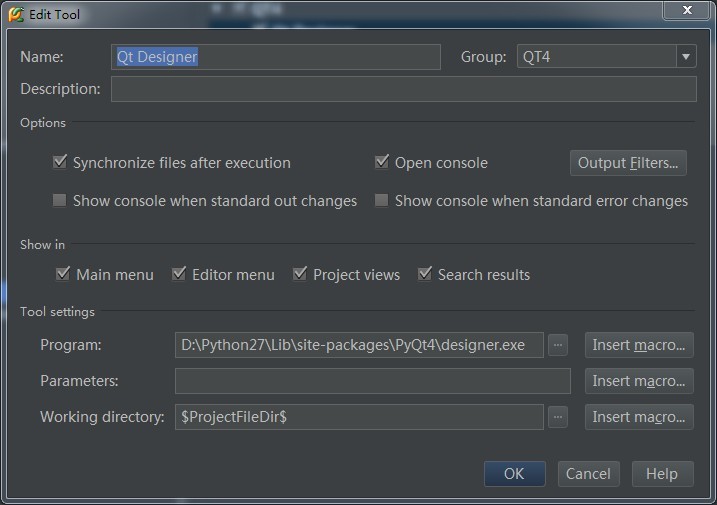The width and height of the screenshot is (717, 505).
Task: Focus the Parameters input field
Action: click(372, 381)
